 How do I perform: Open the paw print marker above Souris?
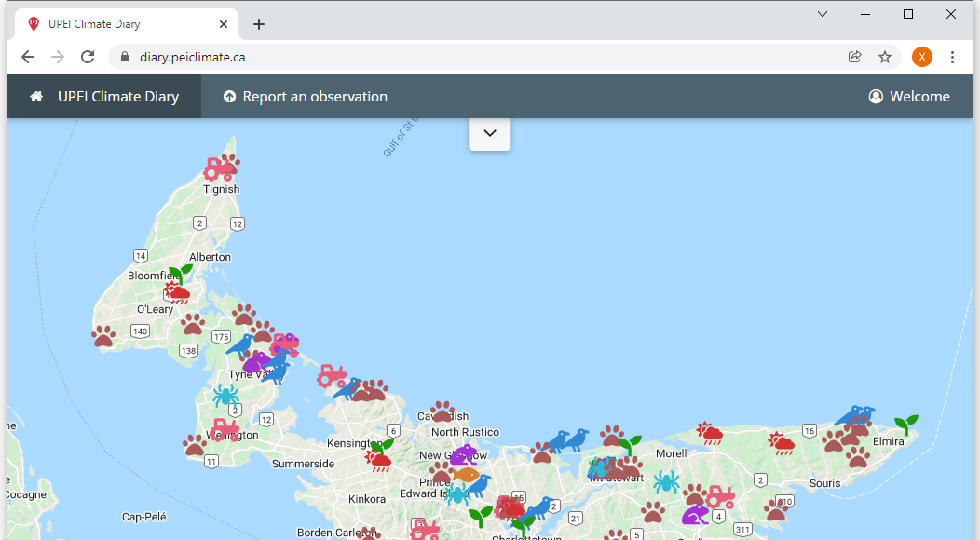(x=857, y=457)
